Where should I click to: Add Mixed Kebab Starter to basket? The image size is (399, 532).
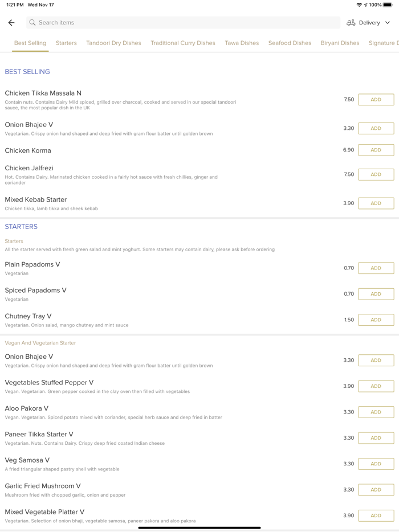376,203
